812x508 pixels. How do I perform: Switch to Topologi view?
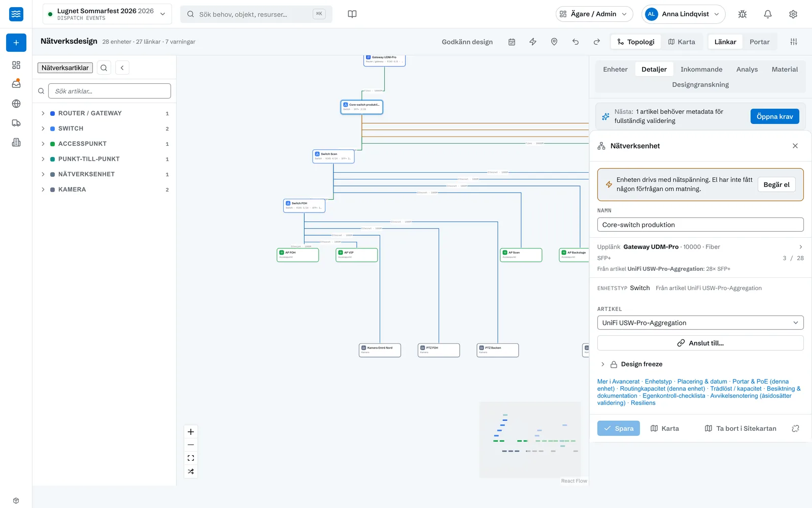636,42
